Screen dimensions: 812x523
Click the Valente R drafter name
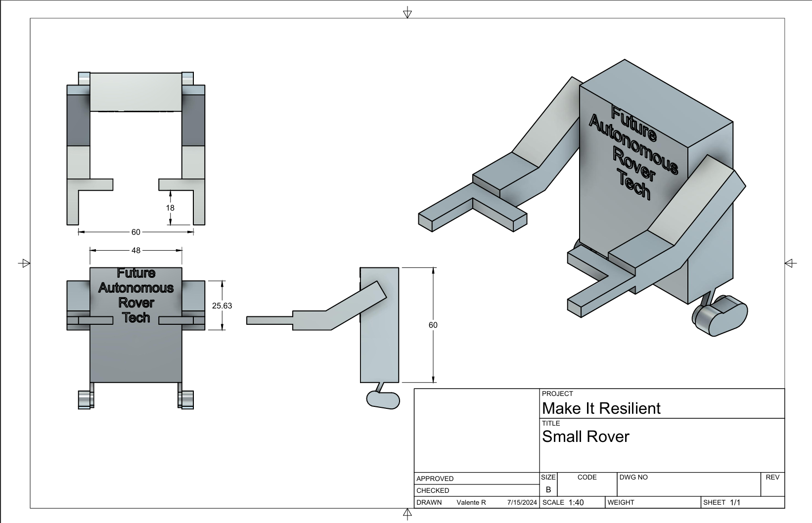coord(471,502)
